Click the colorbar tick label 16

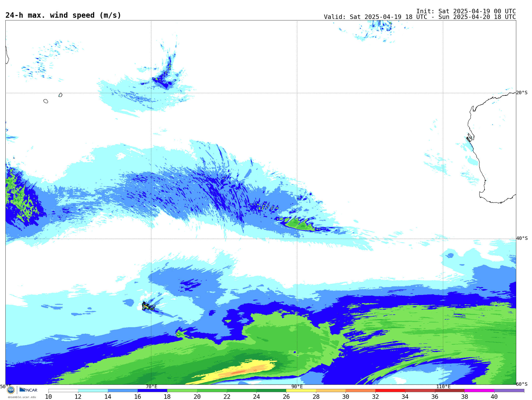coord(138,397)
